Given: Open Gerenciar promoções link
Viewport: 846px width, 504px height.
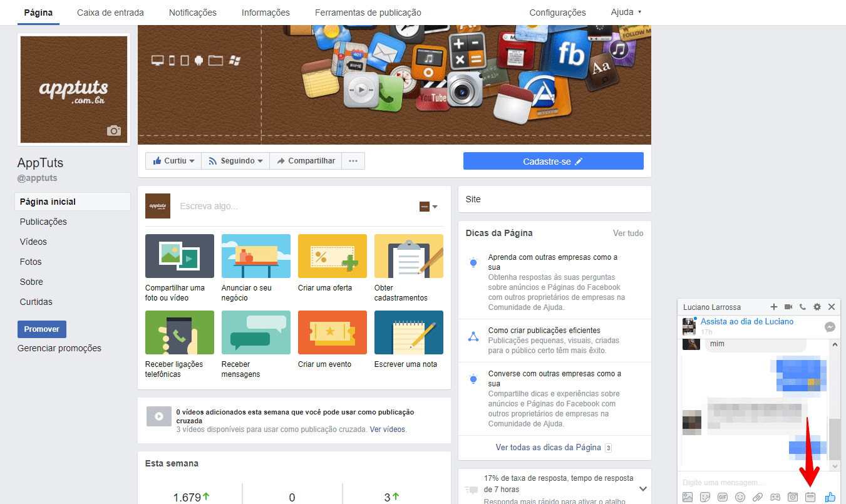Looking at the screenshot, I should (59, 348).
